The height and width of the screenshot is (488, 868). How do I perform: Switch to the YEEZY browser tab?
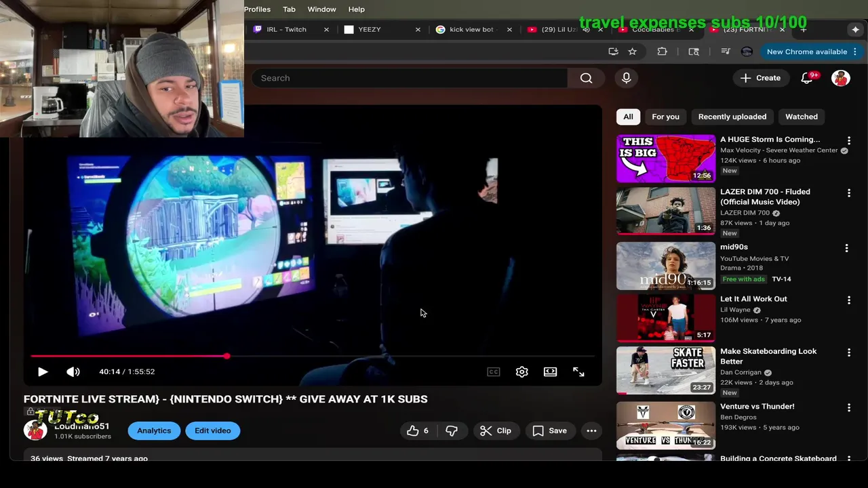(370, 30)
